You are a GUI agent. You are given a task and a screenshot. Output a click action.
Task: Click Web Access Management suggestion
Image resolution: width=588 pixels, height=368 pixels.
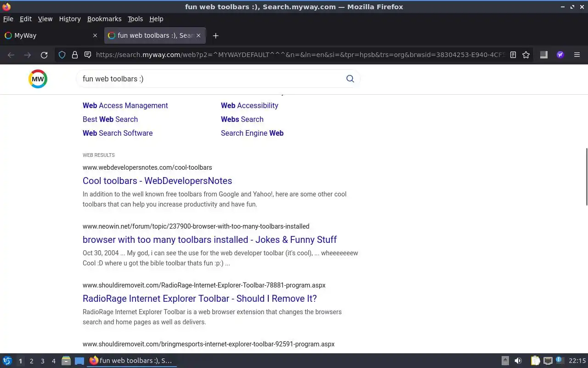point(125,105)
